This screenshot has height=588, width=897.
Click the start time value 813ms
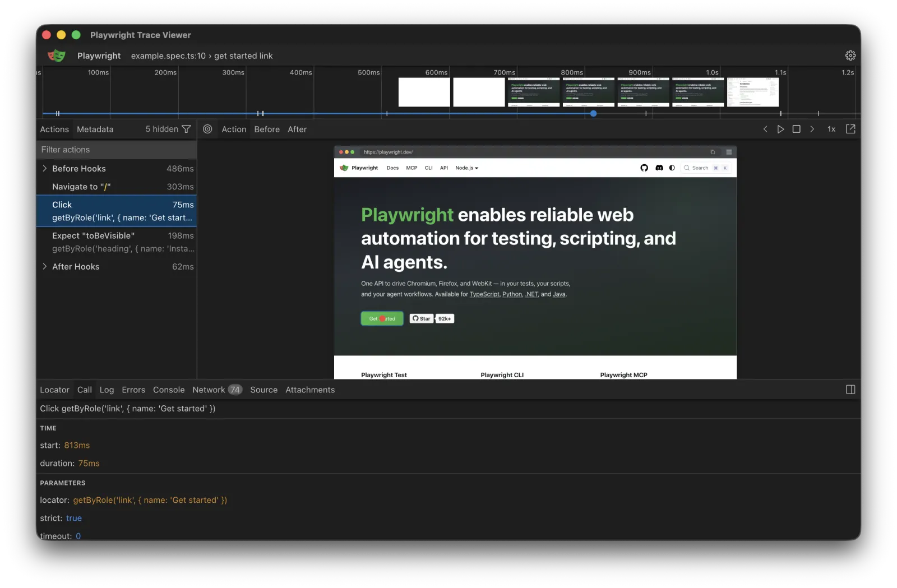(x=77, y=445)
